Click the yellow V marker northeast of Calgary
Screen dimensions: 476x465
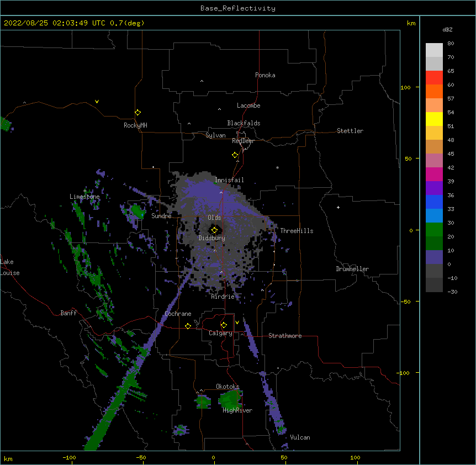click(237, 323)
